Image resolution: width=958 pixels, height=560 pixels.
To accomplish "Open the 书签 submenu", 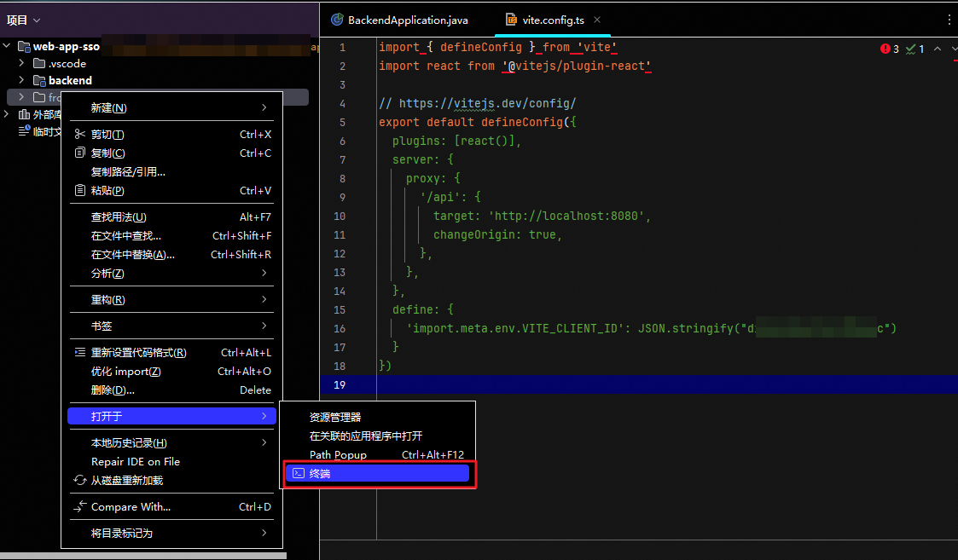I will tap(171, 326).
